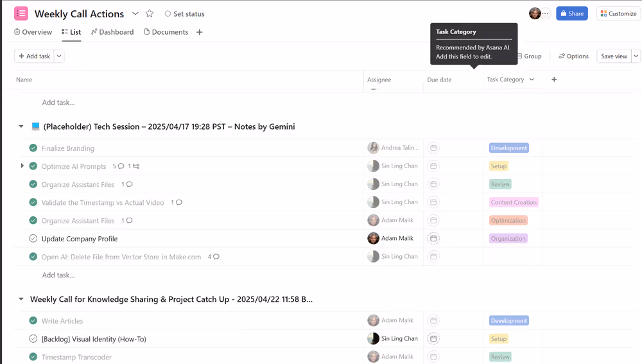Viewport: 642px width, 364px height.
Task: Click Add task field under Tech Session section
Action: (x=58, y=275)
